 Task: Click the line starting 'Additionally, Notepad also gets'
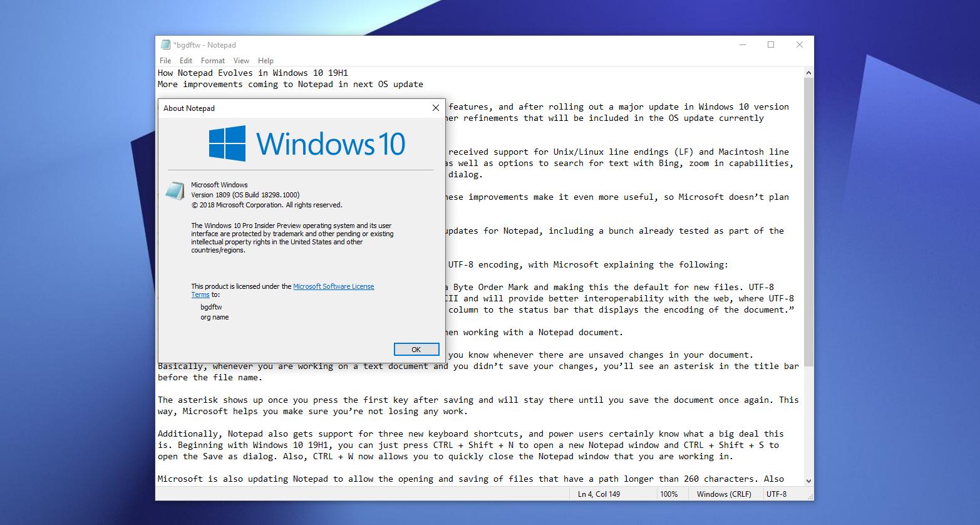tap(471, 434)
